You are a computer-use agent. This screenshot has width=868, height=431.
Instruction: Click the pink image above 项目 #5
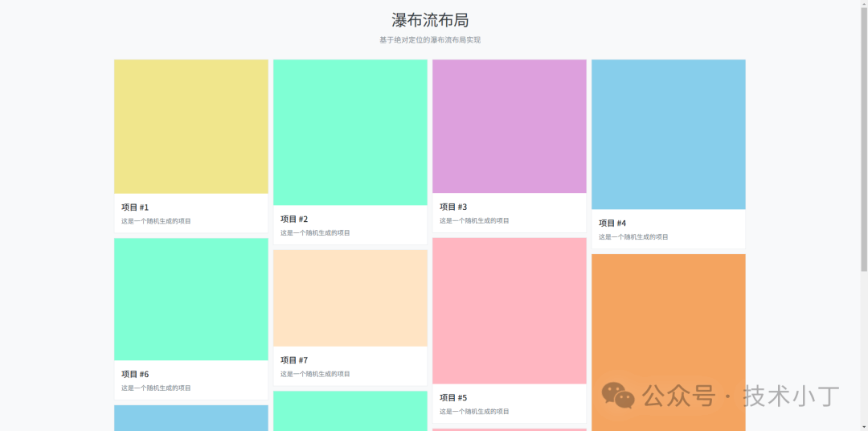[x=510, y=310]
